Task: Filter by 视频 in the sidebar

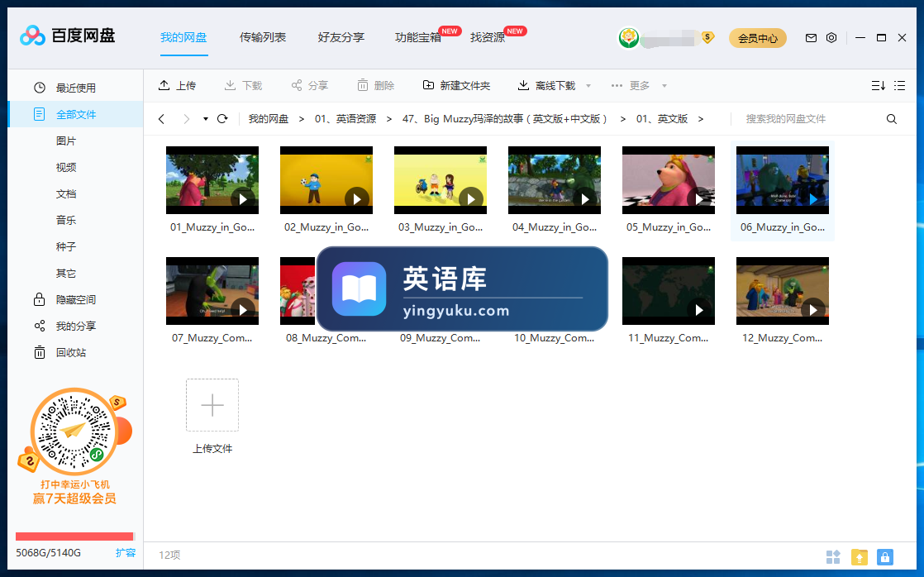Action: 66,167
